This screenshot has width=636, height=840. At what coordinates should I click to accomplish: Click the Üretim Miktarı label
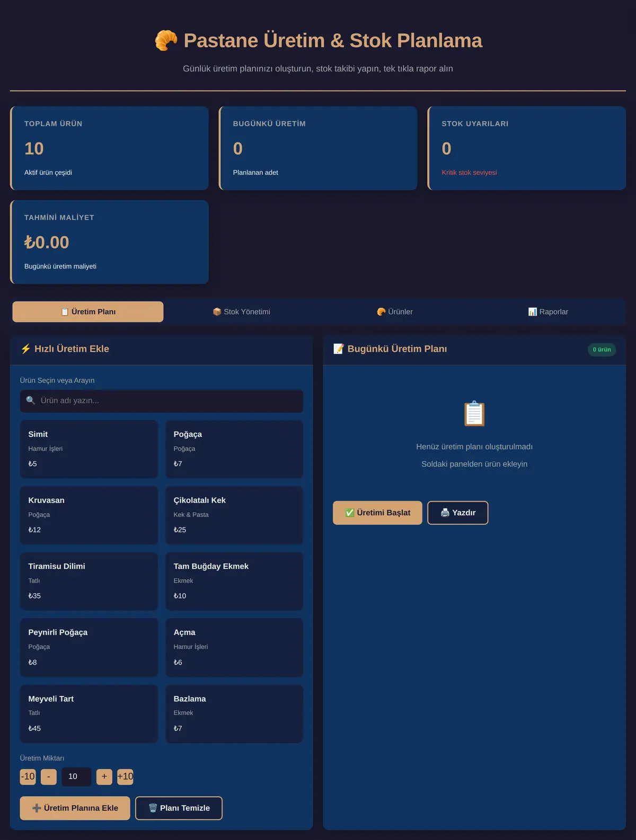[x=42, y=758]
